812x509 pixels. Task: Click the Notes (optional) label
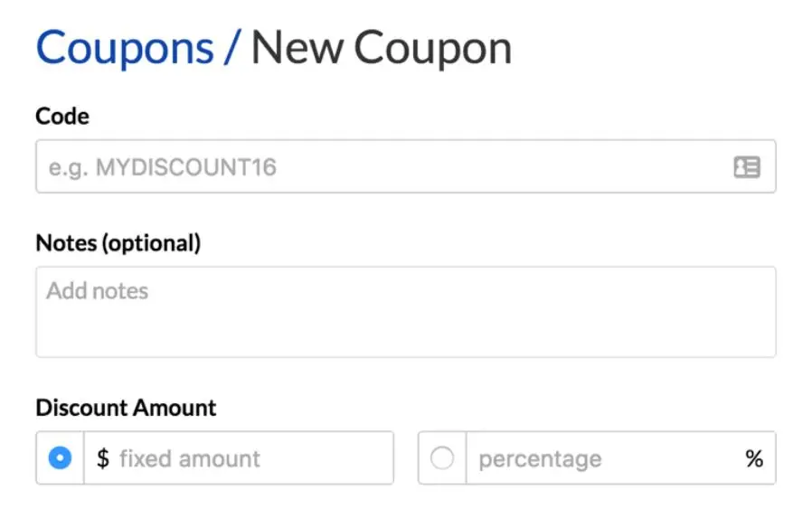click(118, 242)
